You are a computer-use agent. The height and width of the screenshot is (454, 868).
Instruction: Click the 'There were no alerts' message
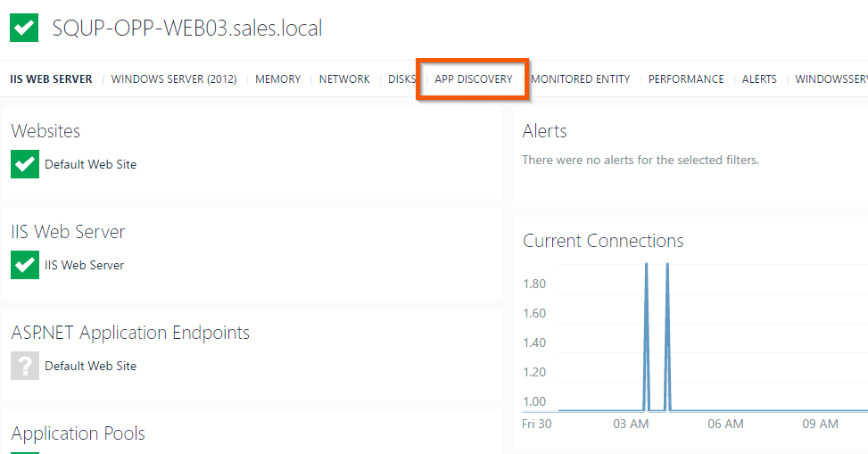641,160
